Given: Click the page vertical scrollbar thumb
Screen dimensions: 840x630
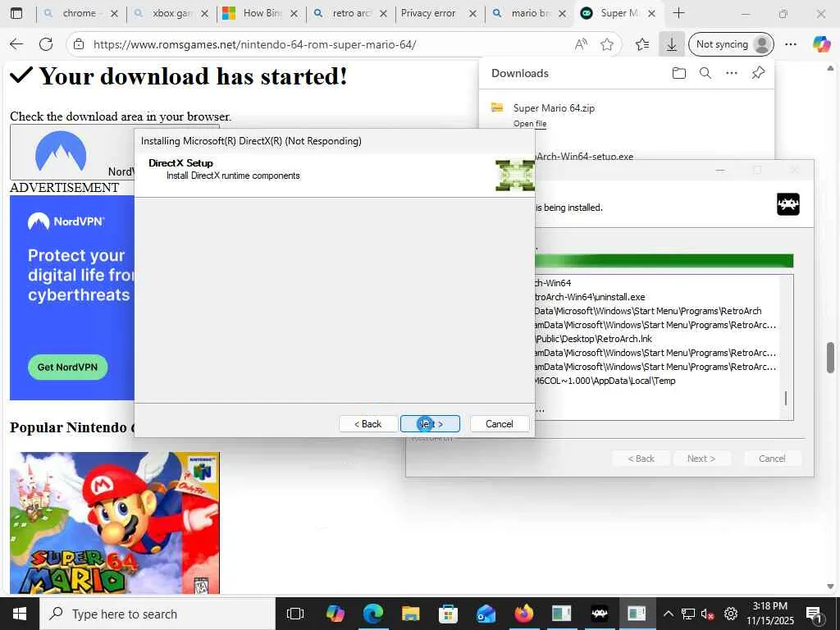Looking at the screenshot, I should pos(830,357).
